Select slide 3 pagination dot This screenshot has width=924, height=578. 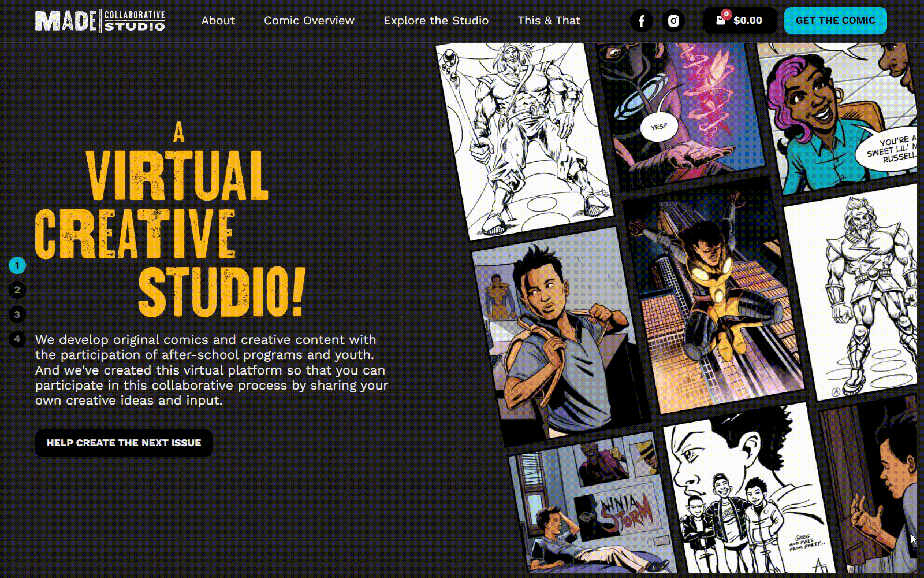[17, 314]
